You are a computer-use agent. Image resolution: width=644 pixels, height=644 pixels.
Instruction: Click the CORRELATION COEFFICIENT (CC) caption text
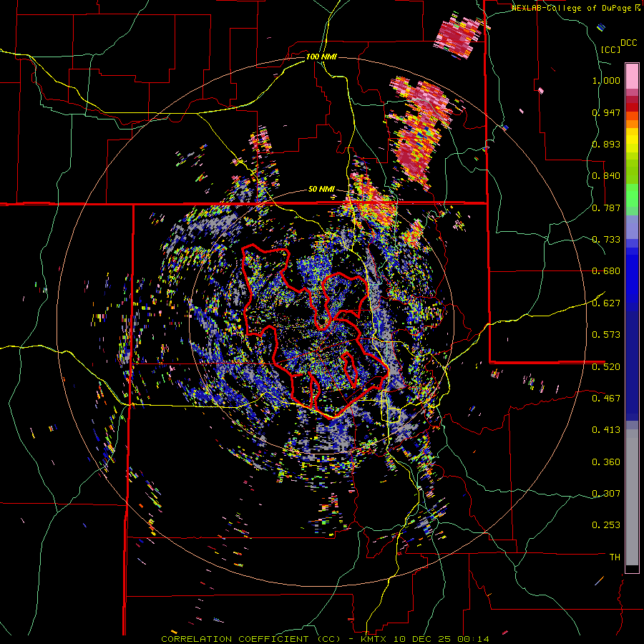(250, 639)
